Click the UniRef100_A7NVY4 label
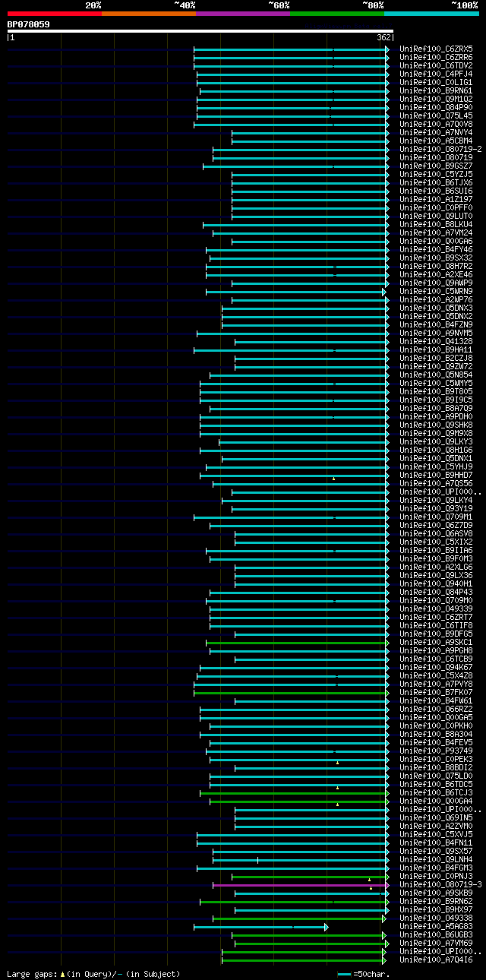Viewport: 486px width, 980px height. pos(436,132)
